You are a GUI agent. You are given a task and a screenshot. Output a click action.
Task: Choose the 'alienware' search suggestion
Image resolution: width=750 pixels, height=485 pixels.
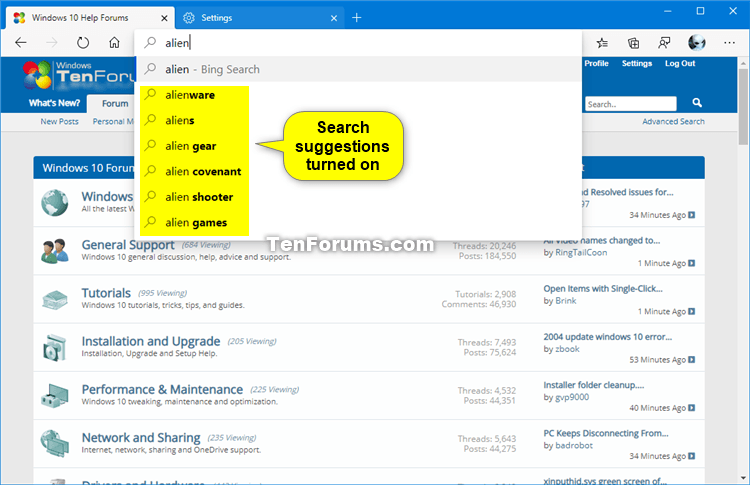click(359, 95)
